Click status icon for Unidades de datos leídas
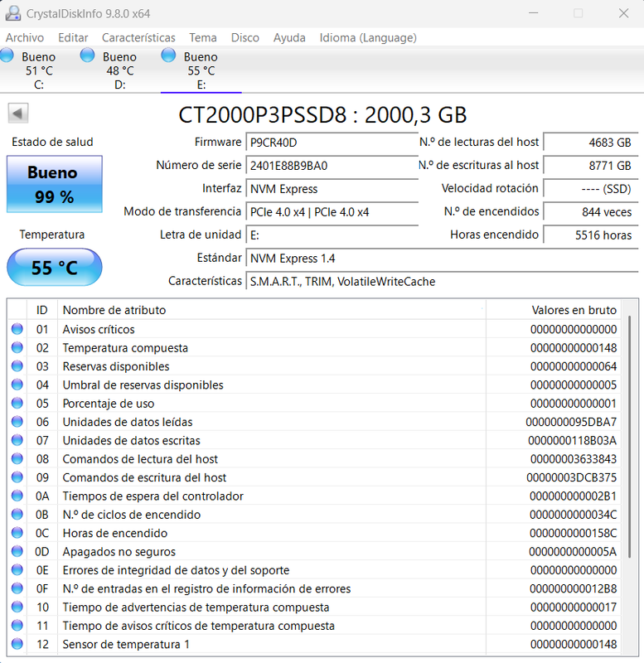 coord(17,422)
